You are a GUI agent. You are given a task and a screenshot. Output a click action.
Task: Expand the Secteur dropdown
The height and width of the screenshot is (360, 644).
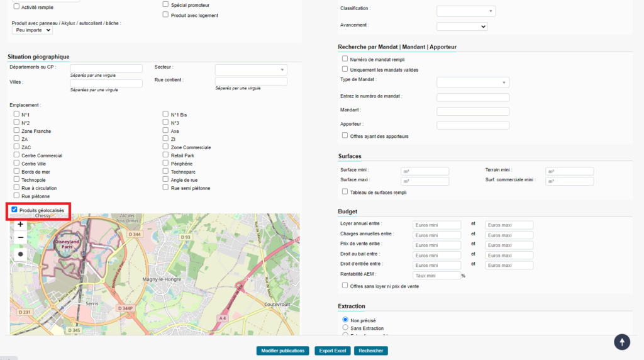point(251,70)
